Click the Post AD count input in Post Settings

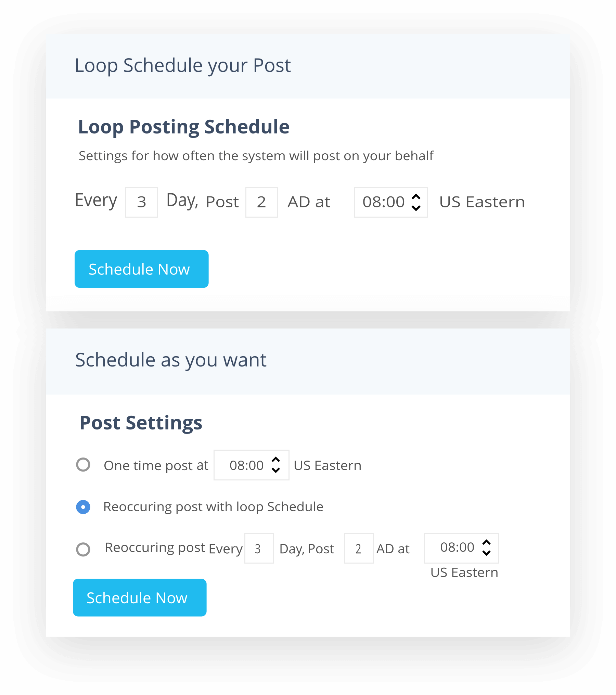358,548
